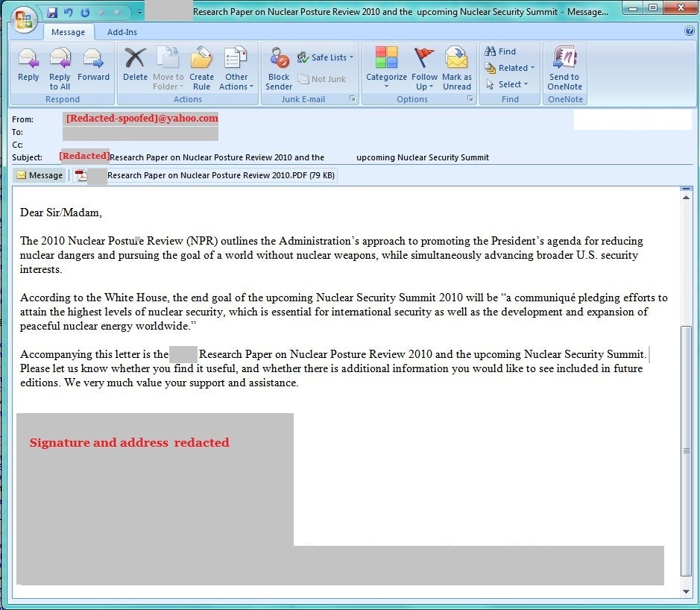Switch to the Message ribbon tab
Viewport: 700px width, 610px height.
pos(68,32)
